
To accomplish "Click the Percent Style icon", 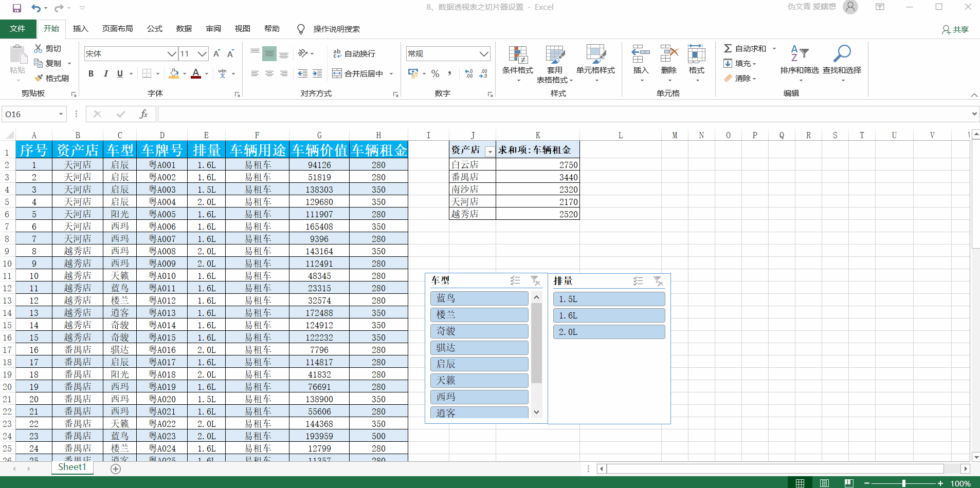I will [435, 73].
